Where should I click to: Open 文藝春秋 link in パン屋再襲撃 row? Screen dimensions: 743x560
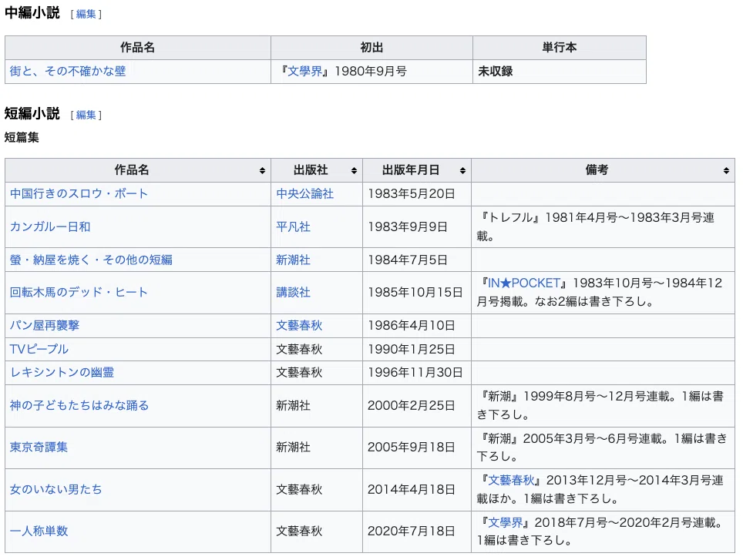(299, 326)
